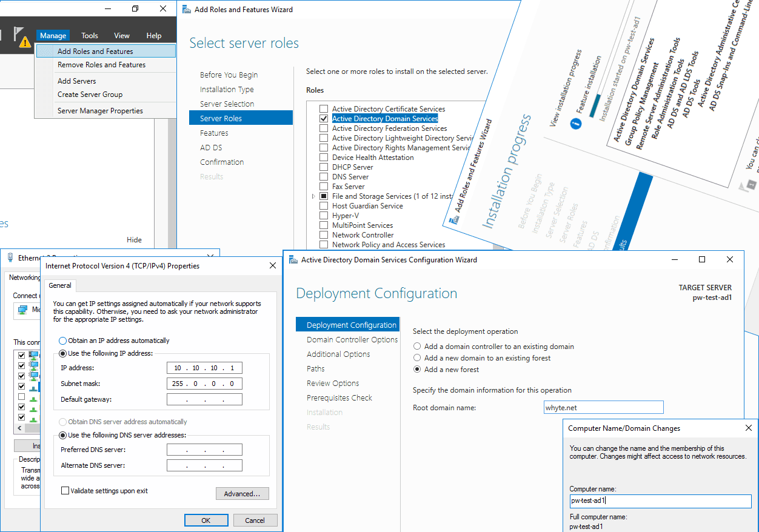Open the Confirmation step in Select server roles wizard
759x532 pixels.
(x=222, y=162)
